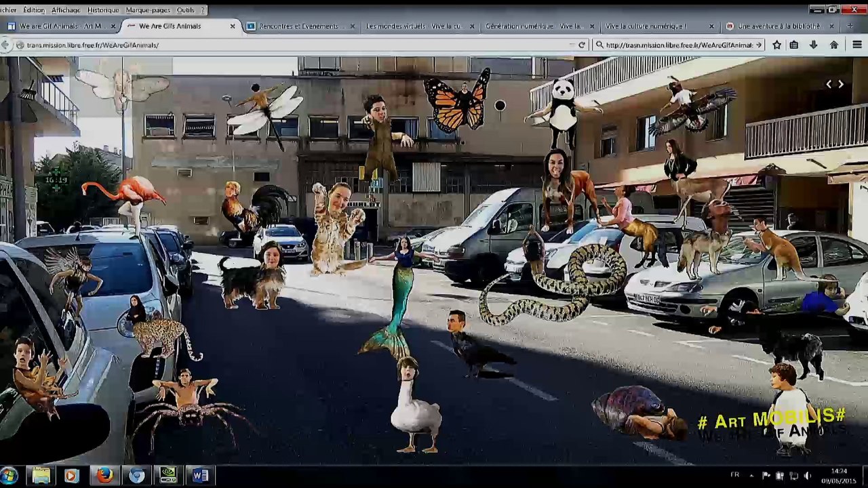This screenshot has height=488, width=868.
Task: Open the downloads arrow icon
Action: [814, 45]
